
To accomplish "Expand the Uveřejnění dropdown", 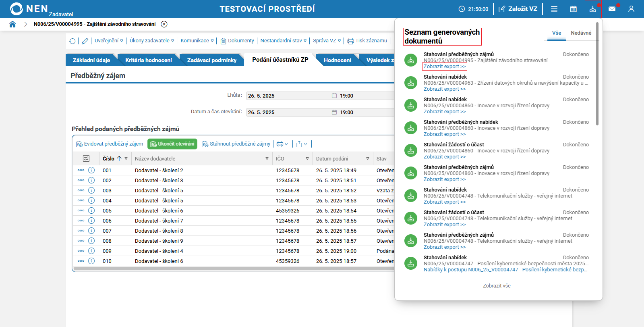I will tap(109, 41).
